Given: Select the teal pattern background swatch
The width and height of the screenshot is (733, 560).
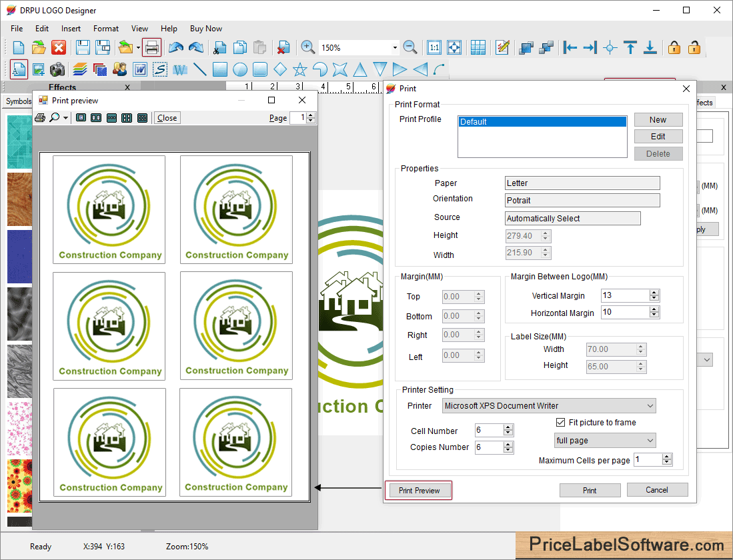Looking at the screenshot, I should click(x=19, y=141).
